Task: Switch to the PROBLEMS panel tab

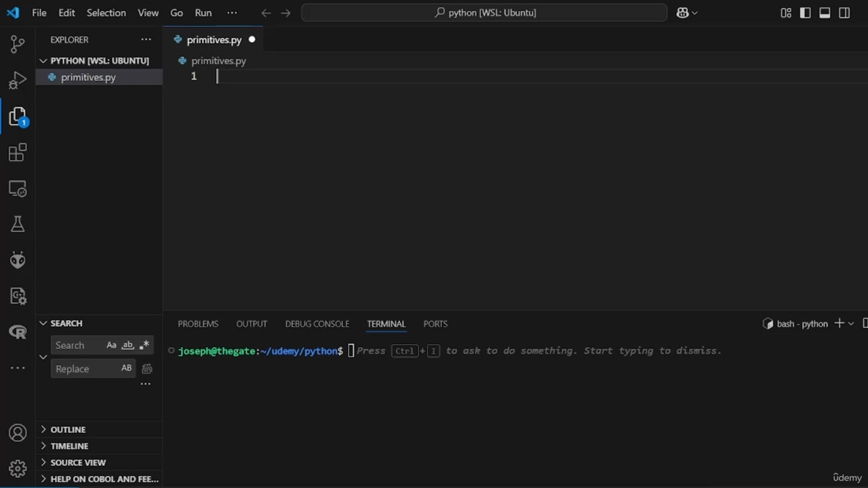Action: [198, 324]
